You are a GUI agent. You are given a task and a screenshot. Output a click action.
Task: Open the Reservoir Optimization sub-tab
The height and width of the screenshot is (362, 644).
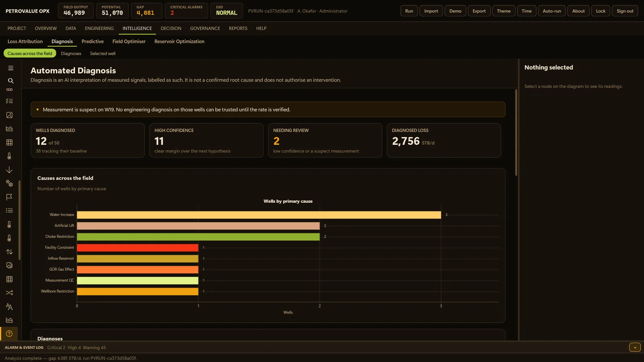180,41
